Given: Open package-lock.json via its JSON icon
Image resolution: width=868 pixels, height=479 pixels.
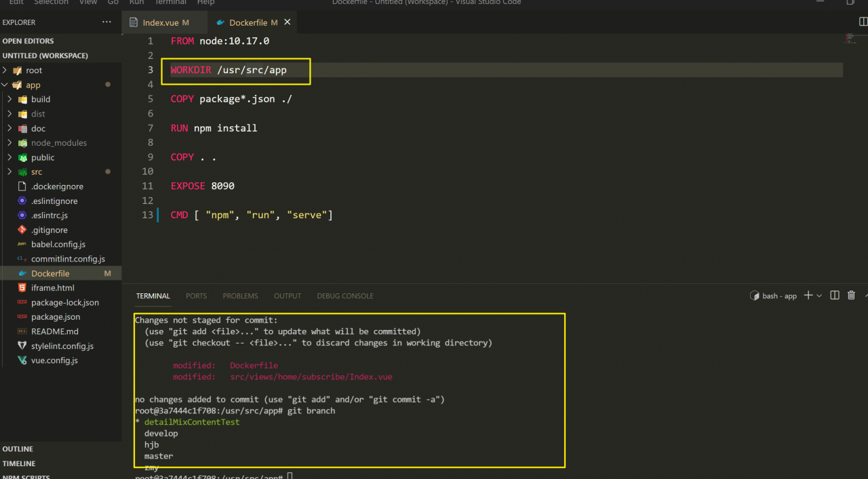Looking at the screenshot, I should (x=22, y=303).
